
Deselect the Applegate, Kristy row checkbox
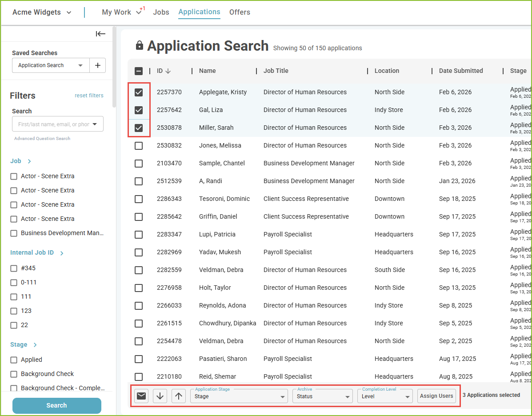click(139, 92)
